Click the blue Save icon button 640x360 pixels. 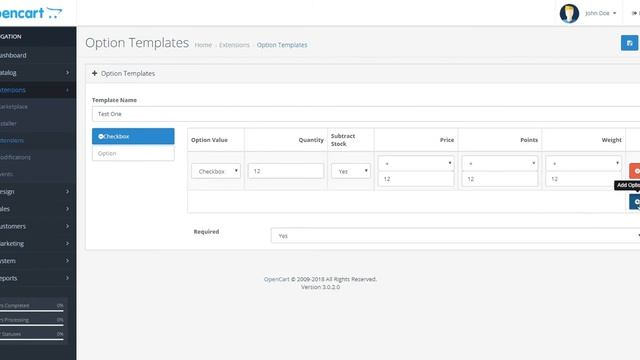click(629, 43)
